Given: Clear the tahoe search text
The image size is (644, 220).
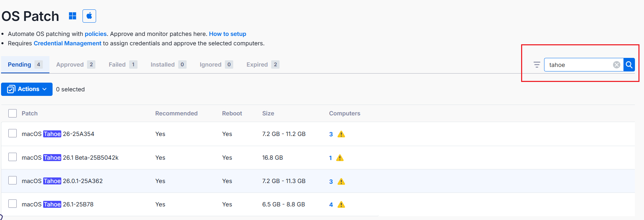Looking at the screenshot, I should pyautogui.click(x=616, y=65).
